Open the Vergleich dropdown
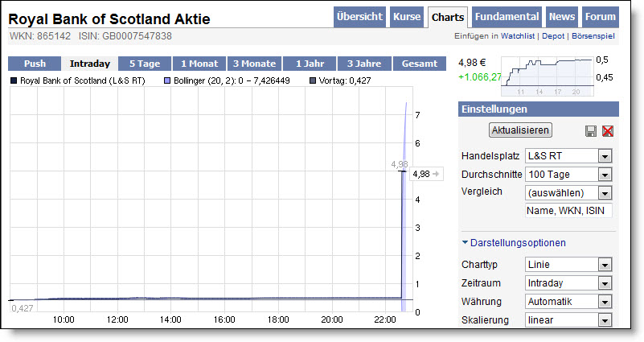Screen dimensions: 644x342 tap(568, 192)
